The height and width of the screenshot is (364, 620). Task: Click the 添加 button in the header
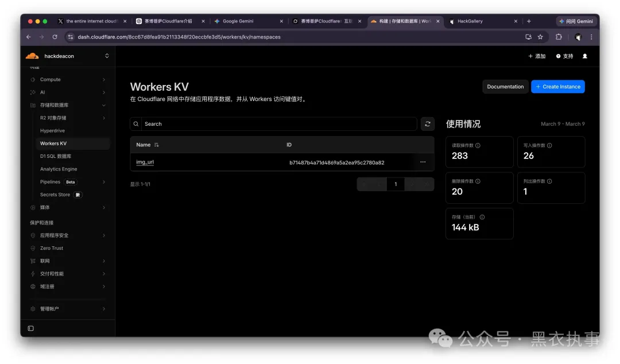537,56
